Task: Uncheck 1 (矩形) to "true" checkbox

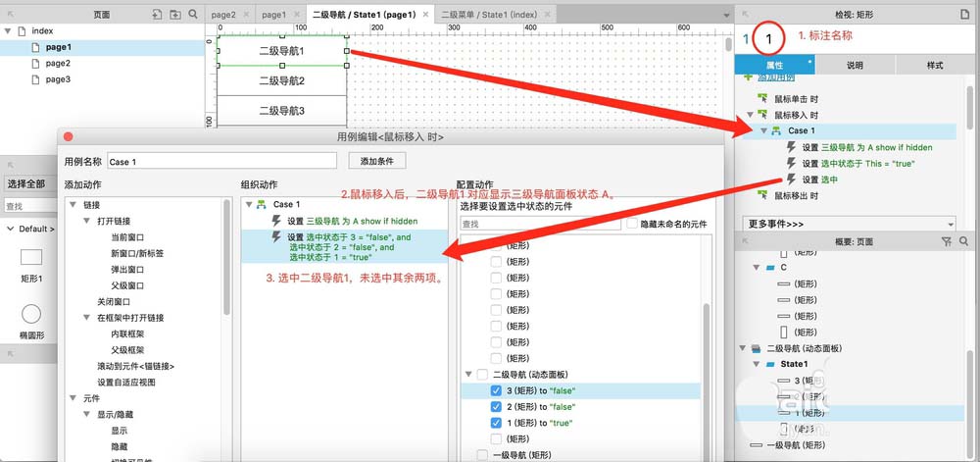Action: tap(496, 423)
